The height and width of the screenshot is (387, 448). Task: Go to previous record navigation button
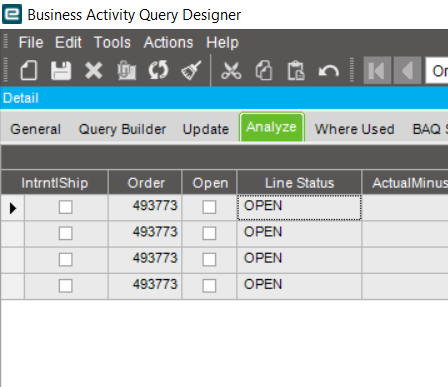point(407,71)
